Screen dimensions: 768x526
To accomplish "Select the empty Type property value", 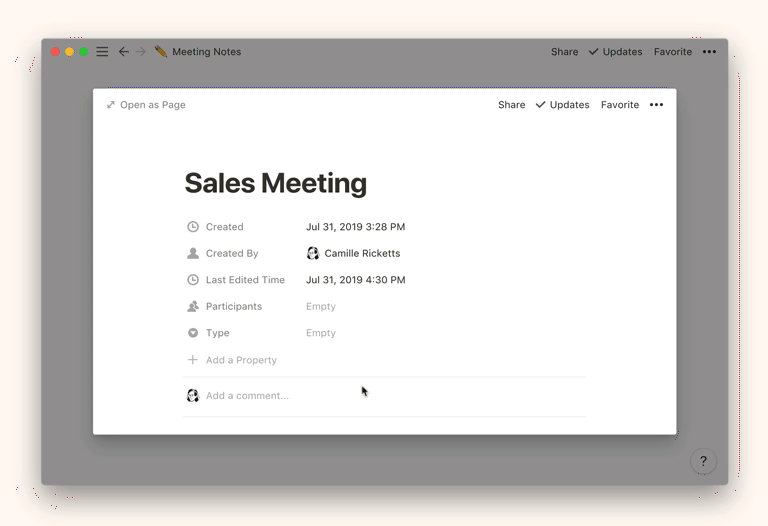I will [321, 333].
